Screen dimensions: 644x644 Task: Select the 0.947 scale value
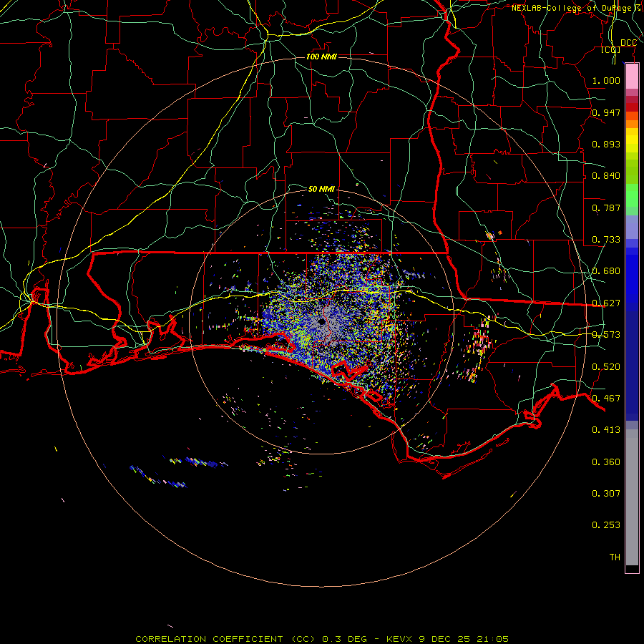pyautogui.click(x=606, y=112)
